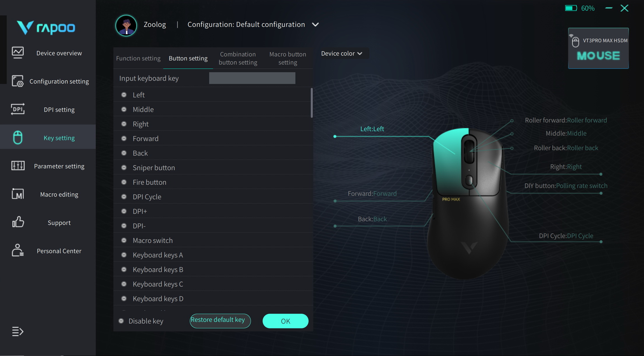Click the Support thumbs-up icon
Screen dimensions: 644x356
point(18,222)
